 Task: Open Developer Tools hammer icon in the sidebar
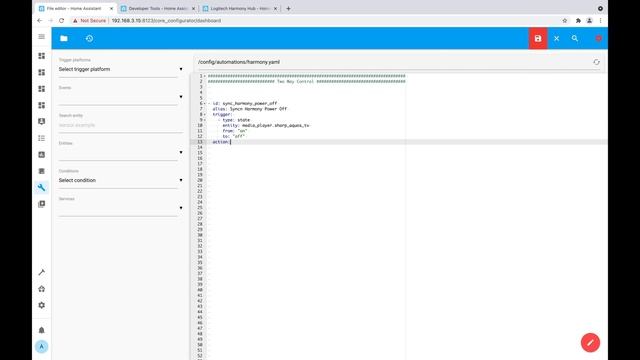[x=42, y=272]
